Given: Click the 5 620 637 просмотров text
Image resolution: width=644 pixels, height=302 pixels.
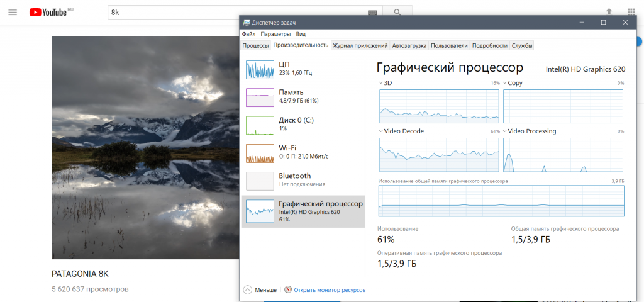Looking at the screenshot, I should point(90,289).
